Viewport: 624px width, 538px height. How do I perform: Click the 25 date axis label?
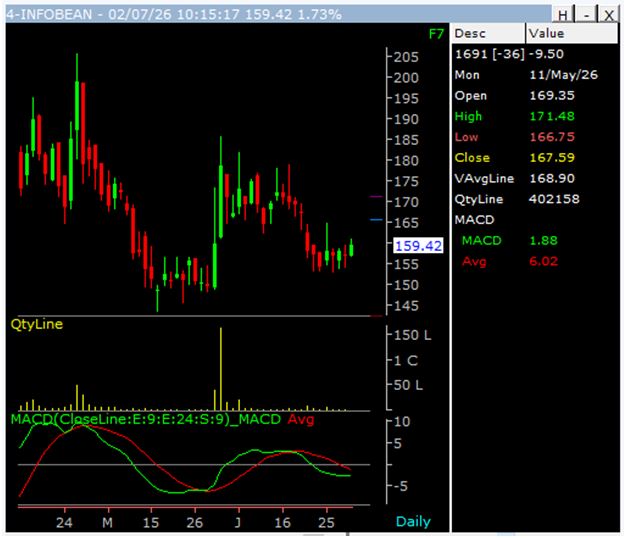tap(326, 522)
